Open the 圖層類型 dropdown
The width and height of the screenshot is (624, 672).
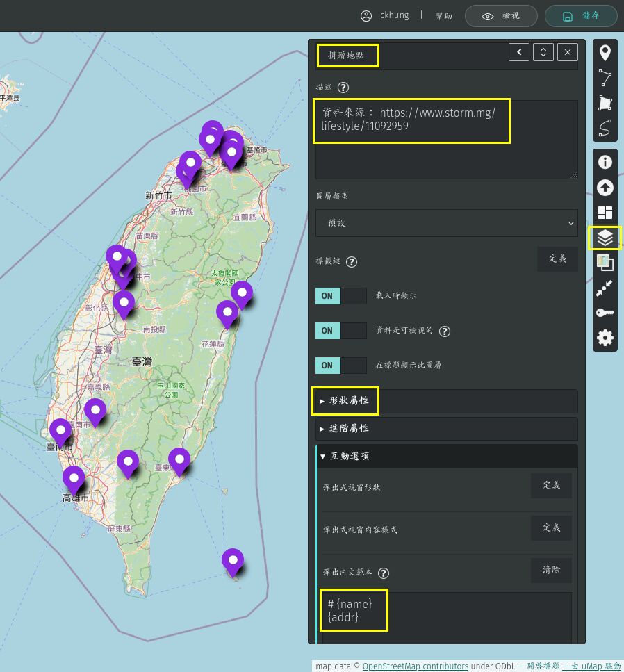coord(446,223)
